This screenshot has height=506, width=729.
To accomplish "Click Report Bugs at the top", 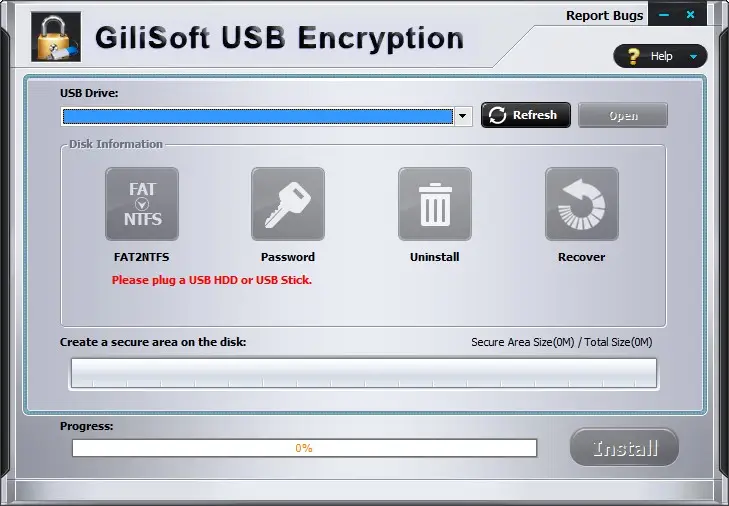I will click(604, 15).
